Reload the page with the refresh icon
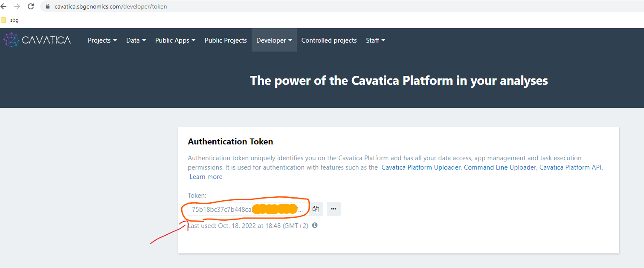The height and width of the screenshot is (268, 644). click(31, 6)
